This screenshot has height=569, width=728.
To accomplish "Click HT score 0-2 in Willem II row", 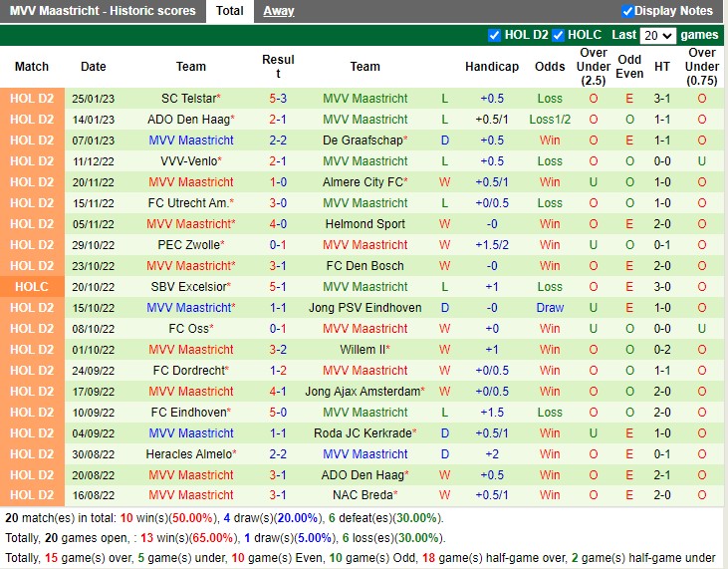I will pos(662,350).
